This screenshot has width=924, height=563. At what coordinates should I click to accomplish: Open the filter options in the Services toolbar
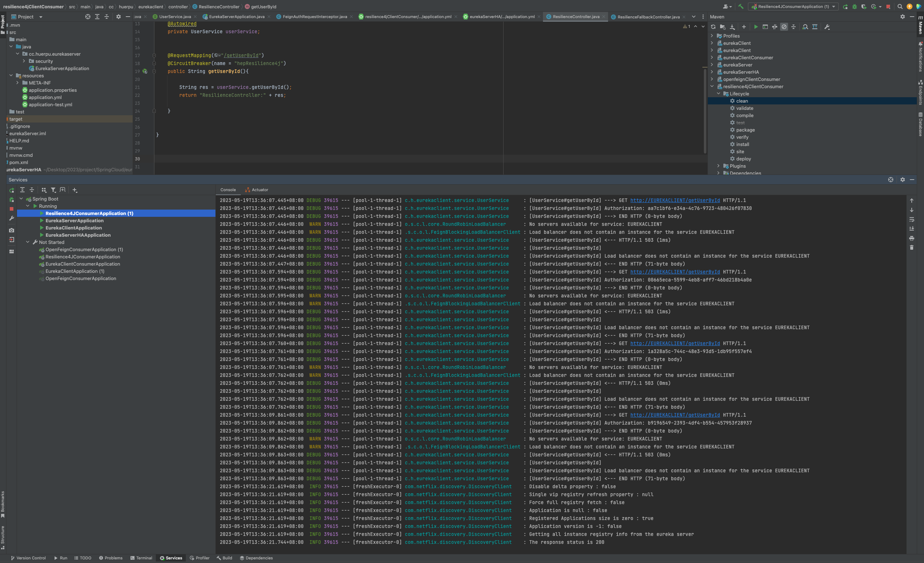tap(53, 190)
